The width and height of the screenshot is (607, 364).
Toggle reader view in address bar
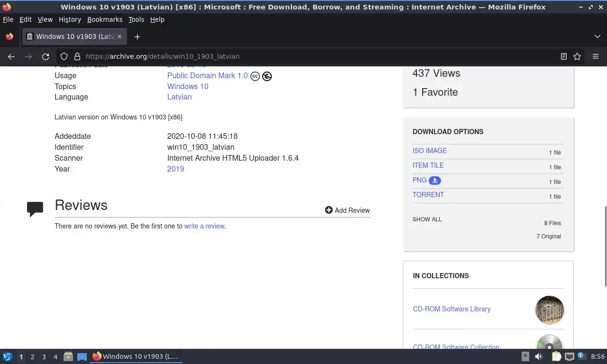click(x=564, y=56)
